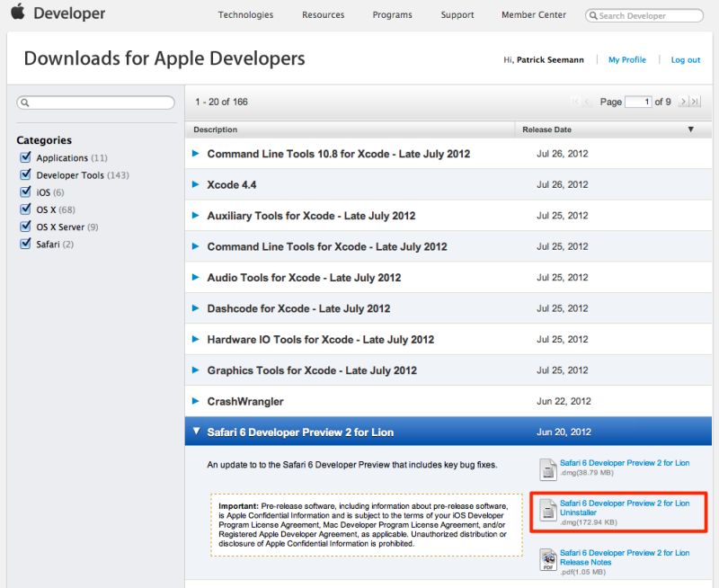Click the Uninstaller dmg file icon
This screenshot has width=719, height=588.
tap(548, 510)
